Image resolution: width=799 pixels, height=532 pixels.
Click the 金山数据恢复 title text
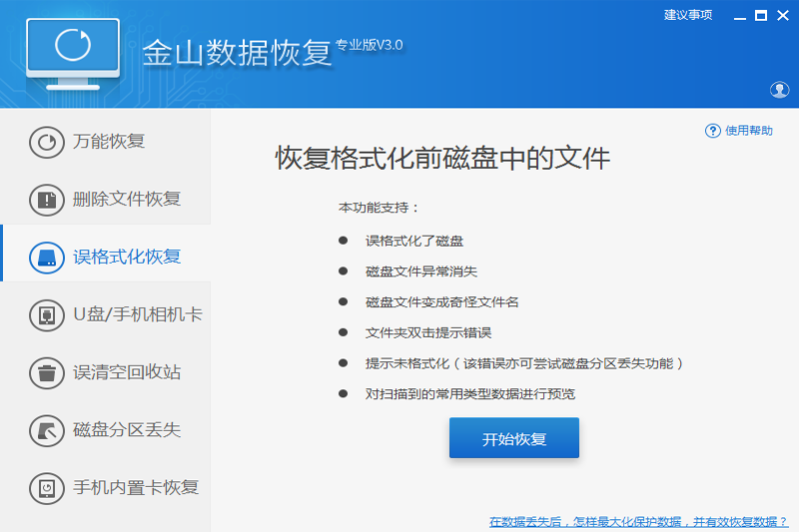pos(237,53)
